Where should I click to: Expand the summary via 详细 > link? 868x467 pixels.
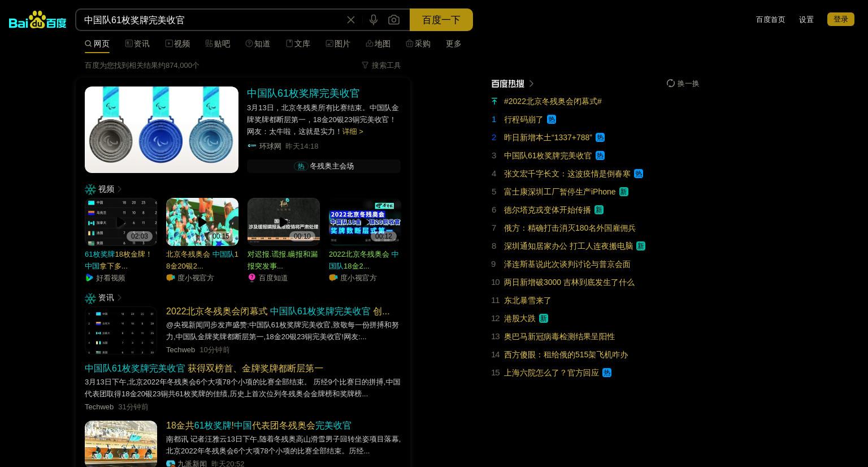[x=353, y=131]
